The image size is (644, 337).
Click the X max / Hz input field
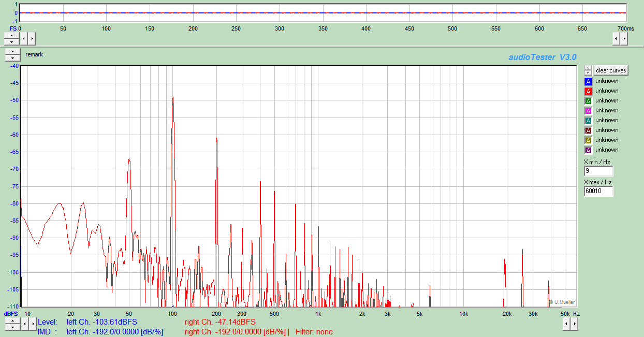pyautogui.click(x=598, y=191)
